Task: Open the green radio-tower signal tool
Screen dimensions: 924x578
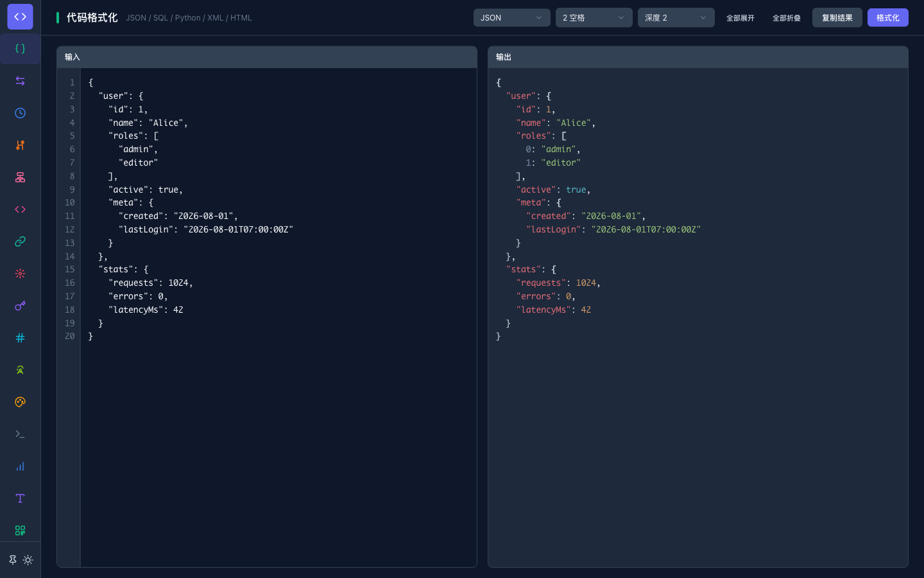Action: click(20, 370)
